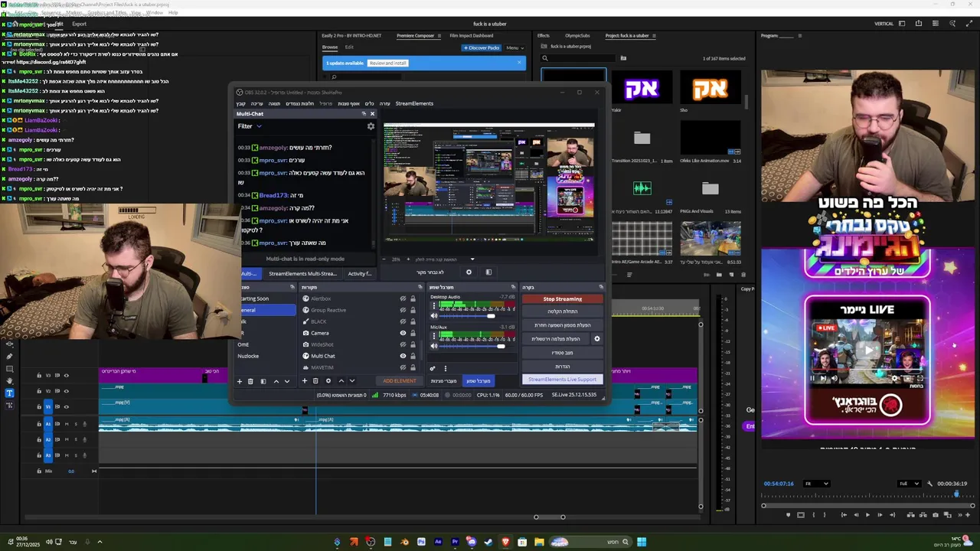Switch to Effects tab in Premiere

click(x=544, y=36)
